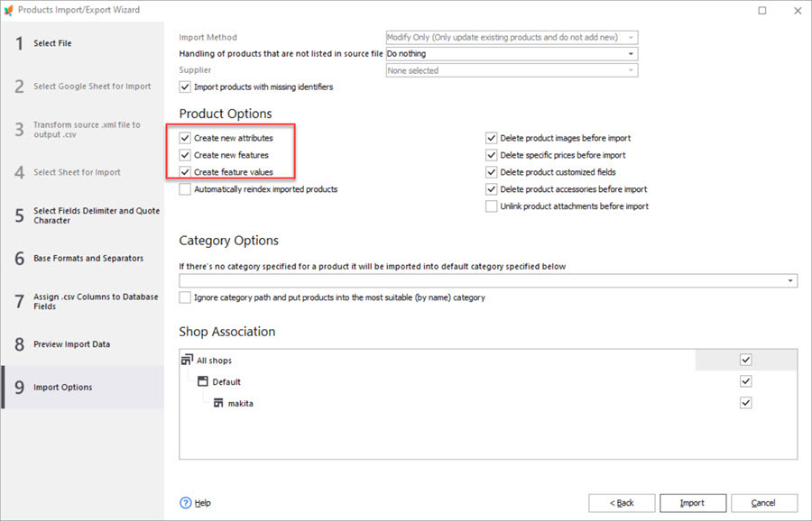Disable Delete product images before import
This screenshot has width=812, height=521.
(492, 138)
